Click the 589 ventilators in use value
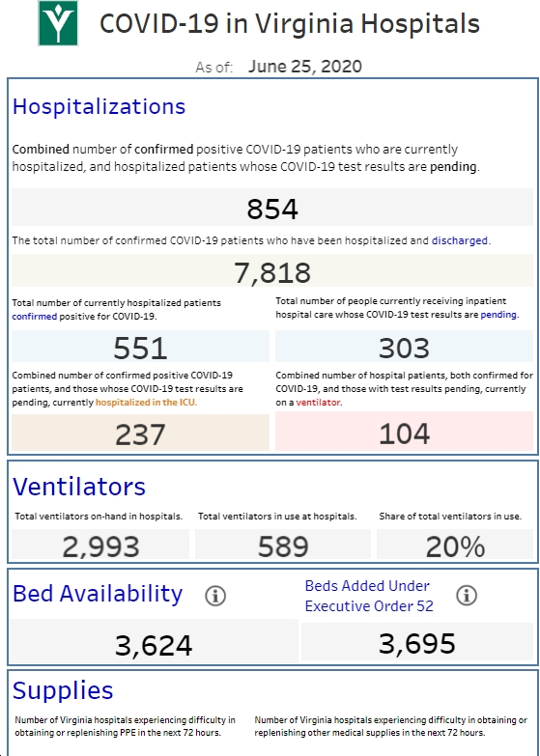This screenshot has width=540, height=756. 283,546
